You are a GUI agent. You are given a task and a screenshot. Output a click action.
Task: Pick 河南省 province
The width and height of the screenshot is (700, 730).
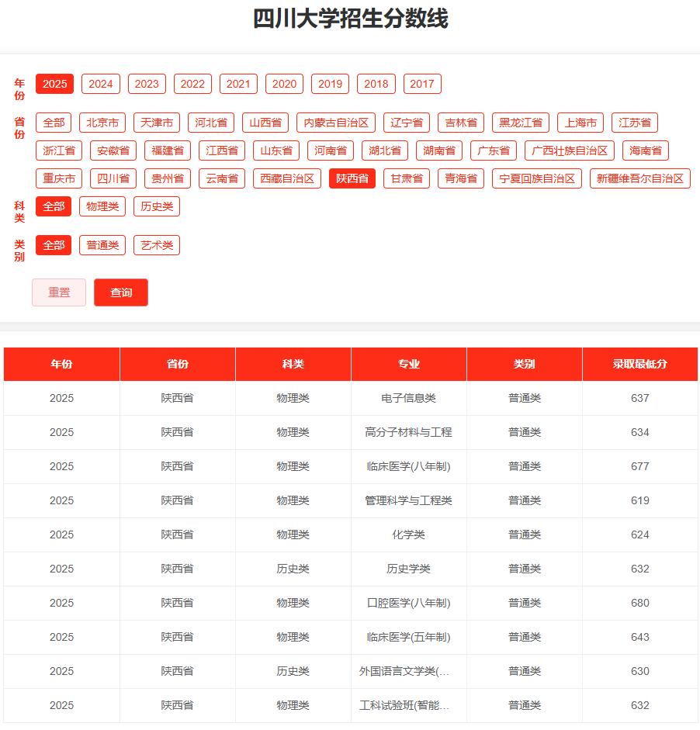tap(331, 150)
